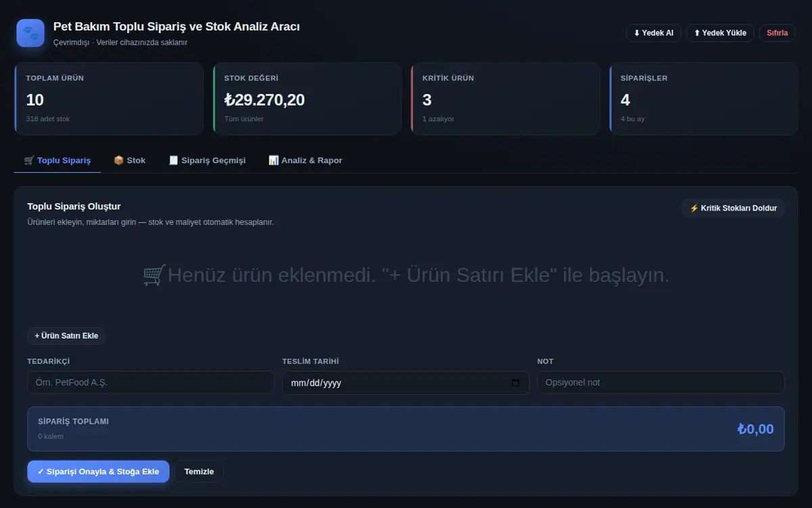The image size is (812, 508).
Task: Click the Teslim Tarihi date field
Action: tap(405, 383)
